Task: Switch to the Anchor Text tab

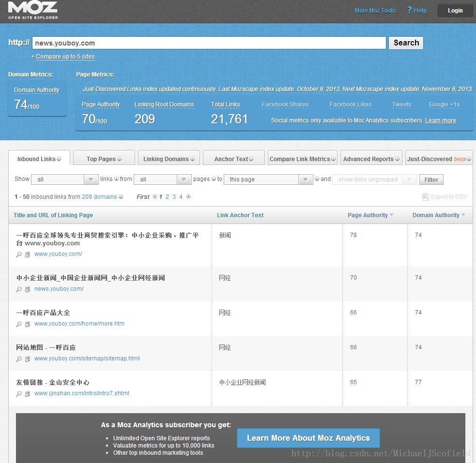Action: pos(234,158)
